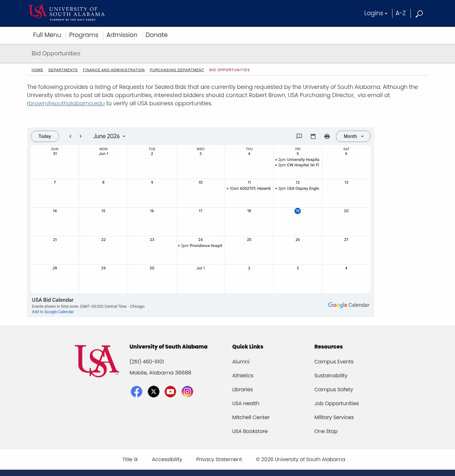This screenshot has width=455, height=476.
Task: Open the site search magnifier icon
Action: click(419, 14)
